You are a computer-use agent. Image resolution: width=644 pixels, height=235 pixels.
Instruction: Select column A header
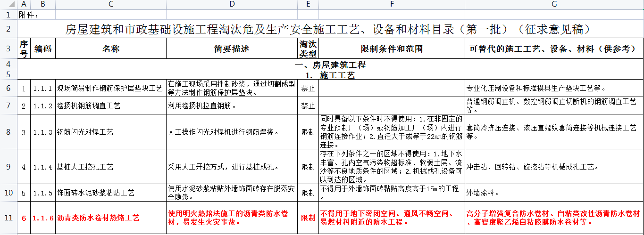pyautogui.click(x=24, y=4)
